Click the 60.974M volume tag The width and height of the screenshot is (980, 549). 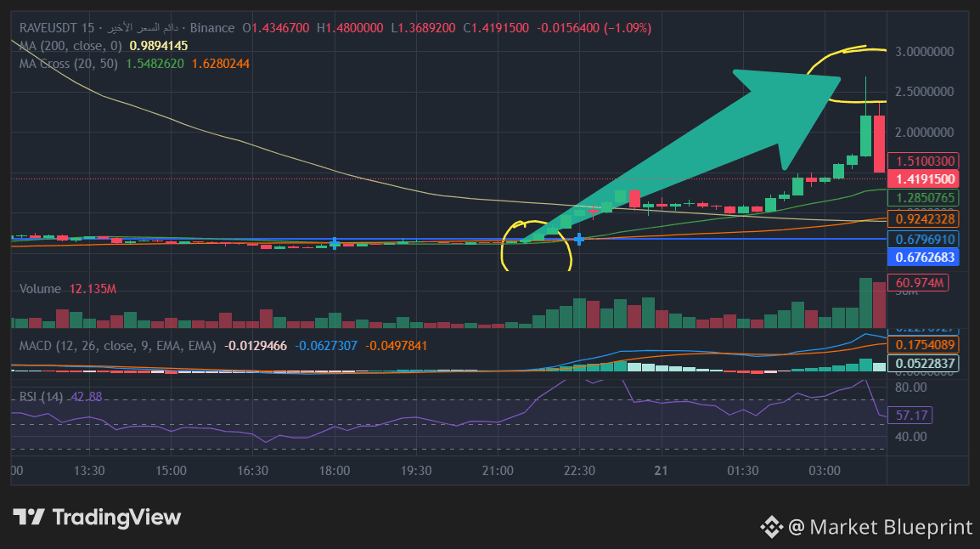pyautogui.click(x=918, y=283)
